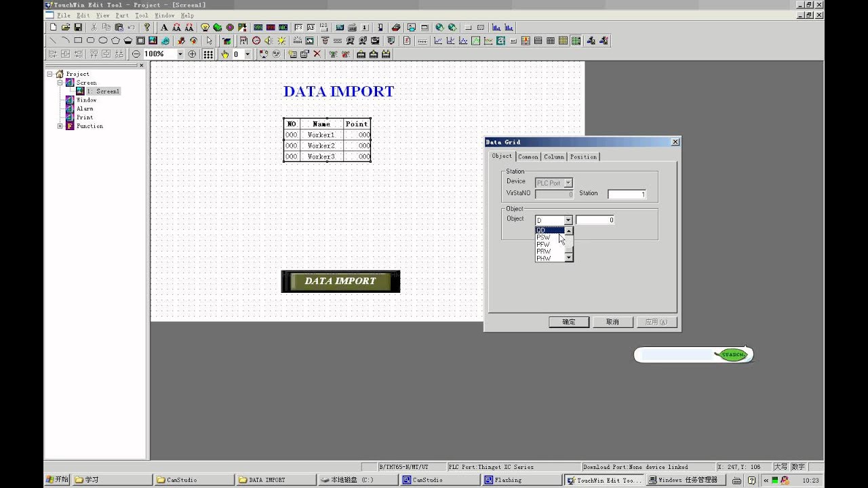This screenshot has height=488, width=868.
Task: Select Print in the project tree
Action: [85, 118]
